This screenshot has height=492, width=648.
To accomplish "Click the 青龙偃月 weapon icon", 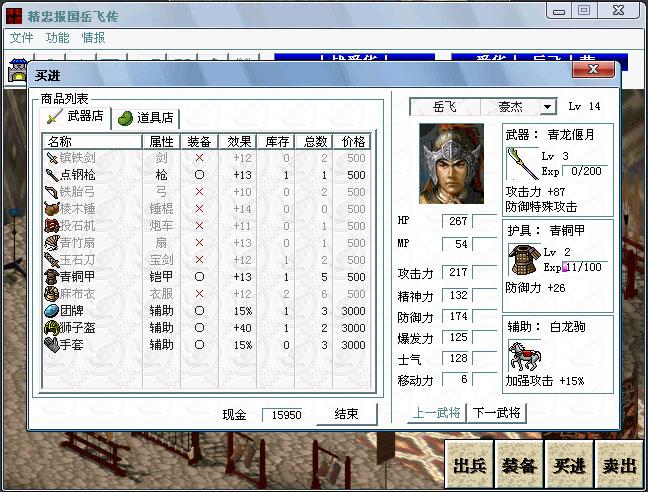I will pos(522,164).
